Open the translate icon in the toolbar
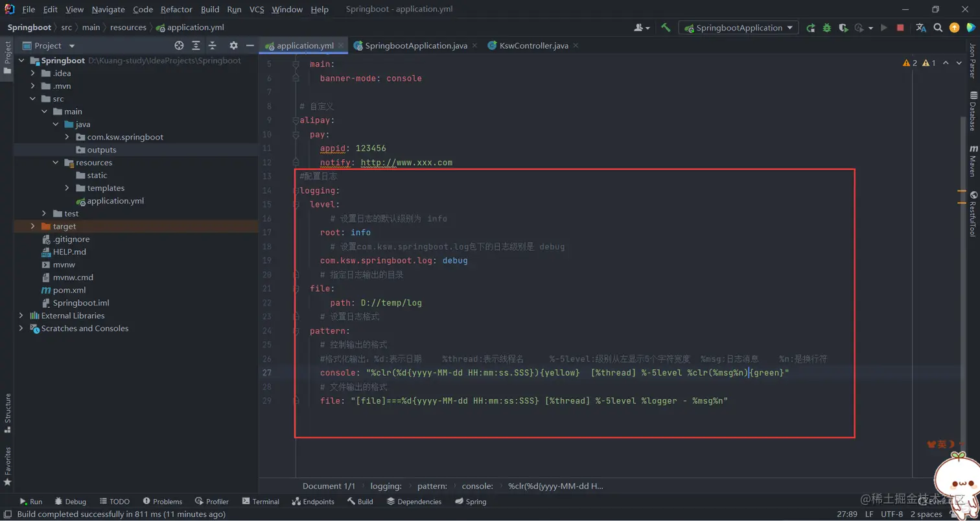980x521 pixels. [921, 28]
